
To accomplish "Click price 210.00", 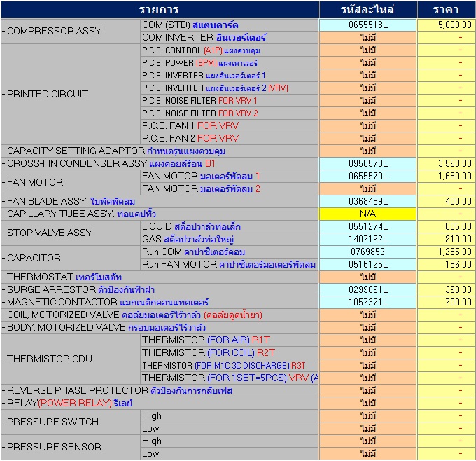I will point(447,240).
